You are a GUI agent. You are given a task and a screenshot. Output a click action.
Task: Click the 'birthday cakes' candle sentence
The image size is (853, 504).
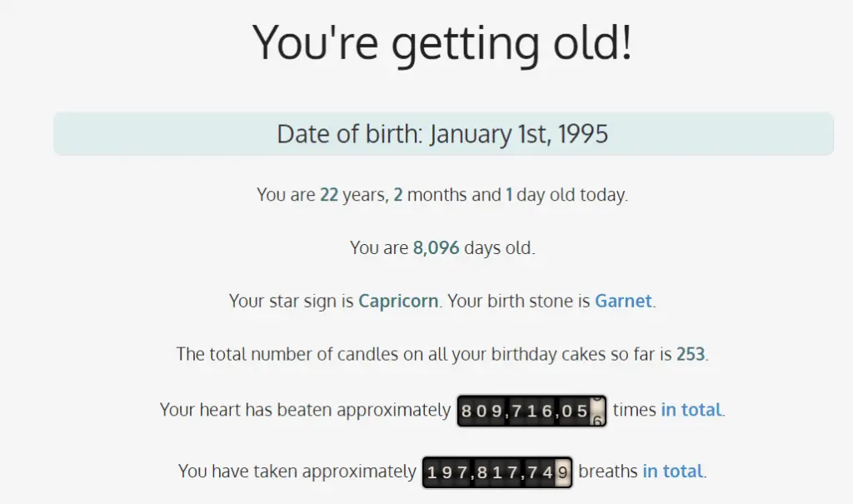tap(441, 354)
